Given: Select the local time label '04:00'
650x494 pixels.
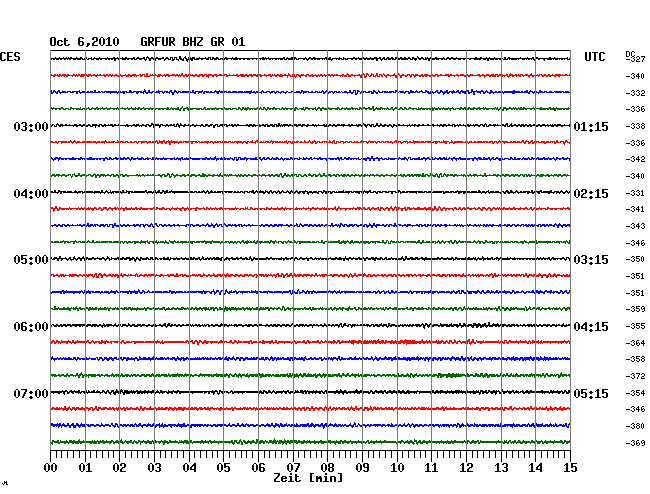Looking at the screenshot, I should coord(31,194).
